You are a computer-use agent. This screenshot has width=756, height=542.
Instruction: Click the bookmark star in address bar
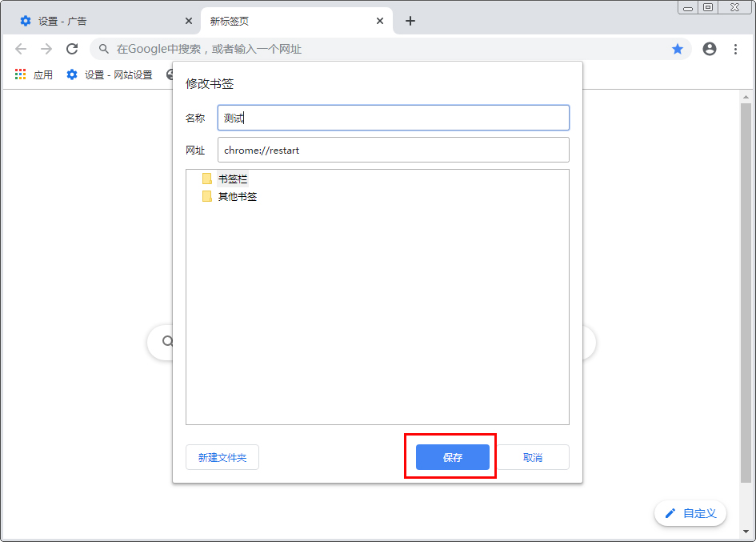(678, 49)
